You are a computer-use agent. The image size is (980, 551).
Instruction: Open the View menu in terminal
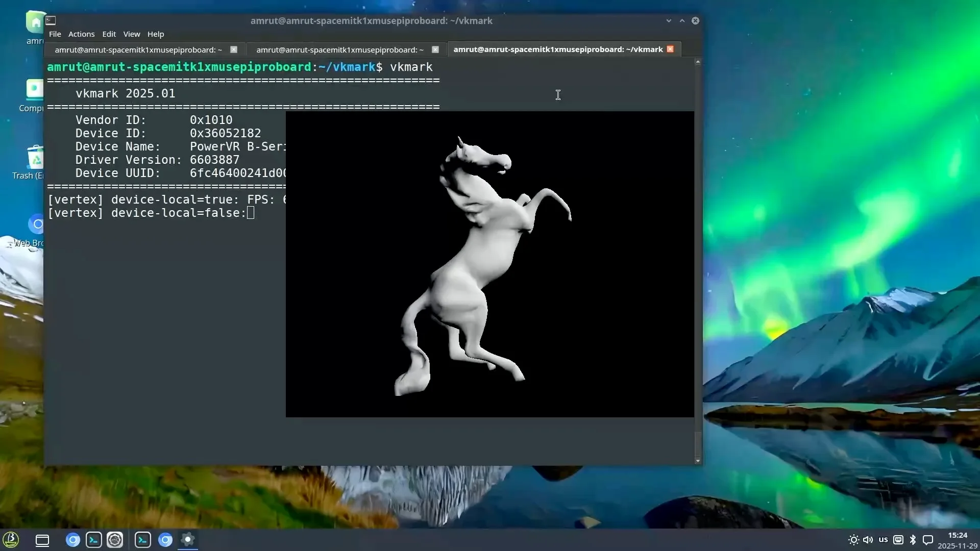point(131,34)
